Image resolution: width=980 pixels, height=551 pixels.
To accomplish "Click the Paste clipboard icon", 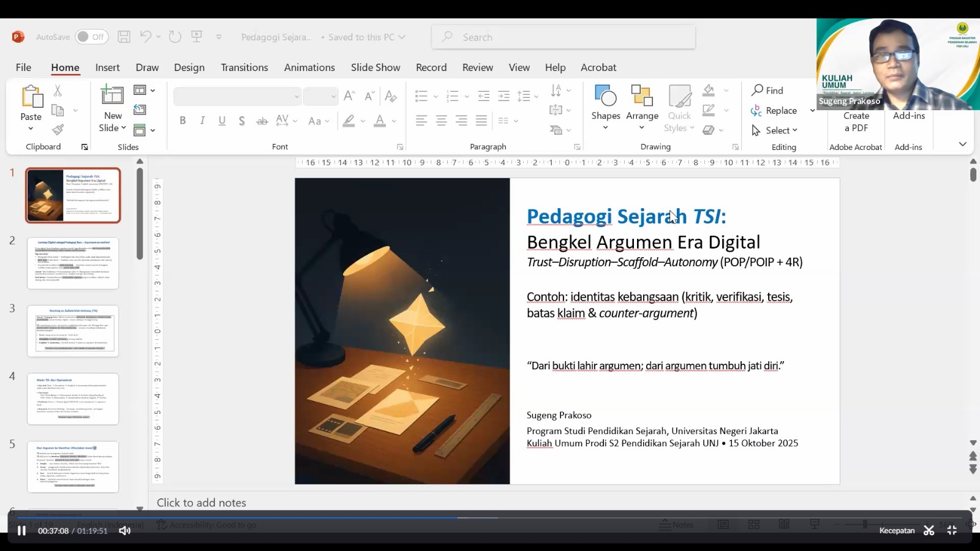I will tap(31, 97).
